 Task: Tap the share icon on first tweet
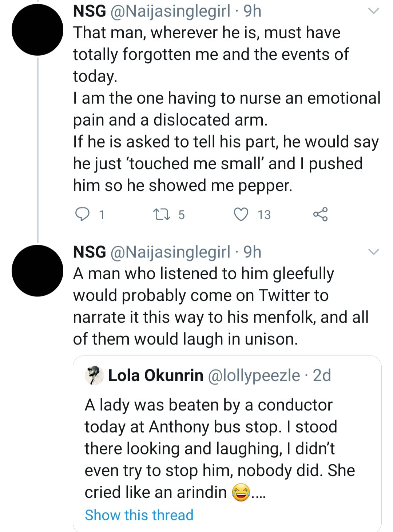tap(320, 214)
